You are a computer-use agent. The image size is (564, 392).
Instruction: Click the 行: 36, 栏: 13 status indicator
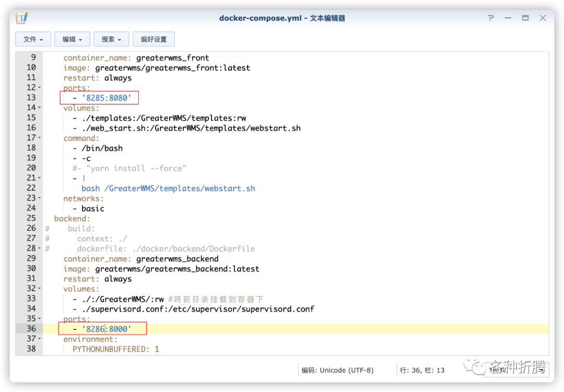422,371
